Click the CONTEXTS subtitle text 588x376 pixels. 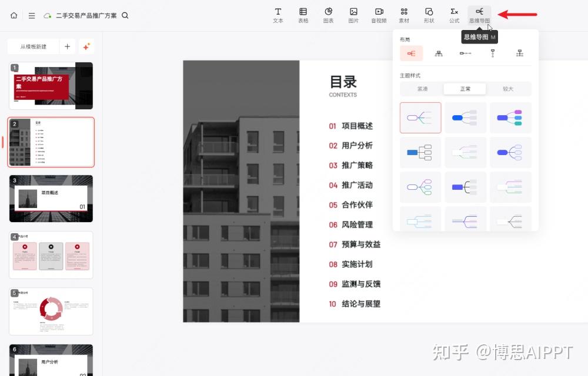click(343, 95)
